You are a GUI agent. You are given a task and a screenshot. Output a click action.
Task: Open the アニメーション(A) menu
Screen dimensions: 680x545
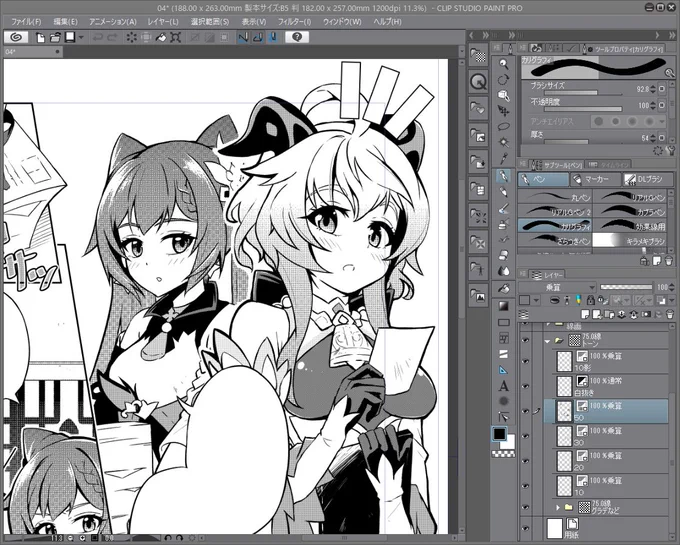113,22
